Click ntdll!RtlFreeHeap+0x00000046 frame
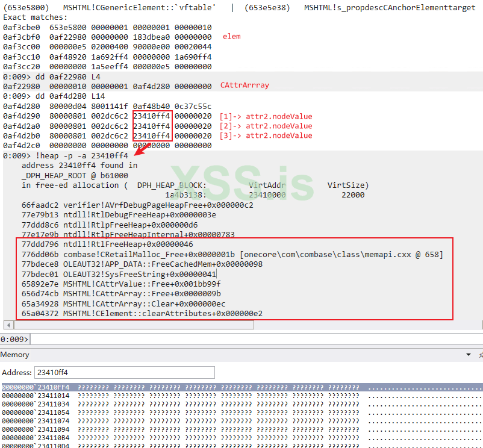The image size is (483, 448). (107, 244)
